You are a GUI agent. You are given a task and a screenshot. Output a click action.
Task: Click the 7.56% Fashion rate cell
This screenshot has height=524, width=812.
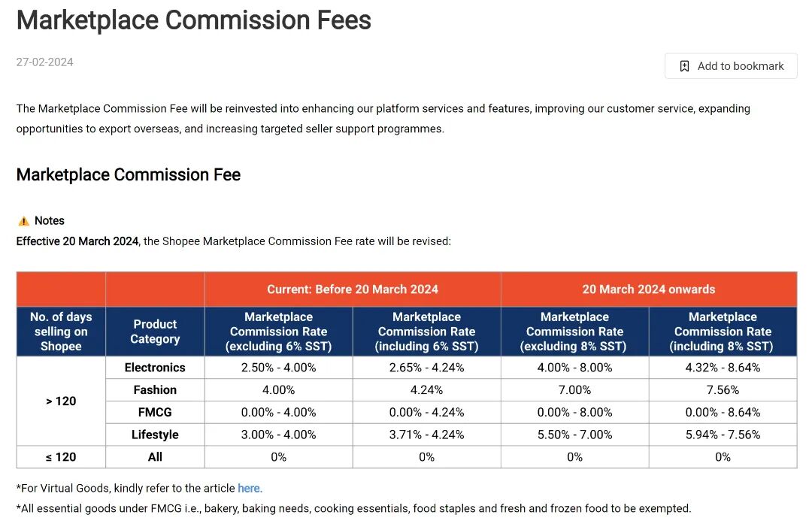pos(723,390)
